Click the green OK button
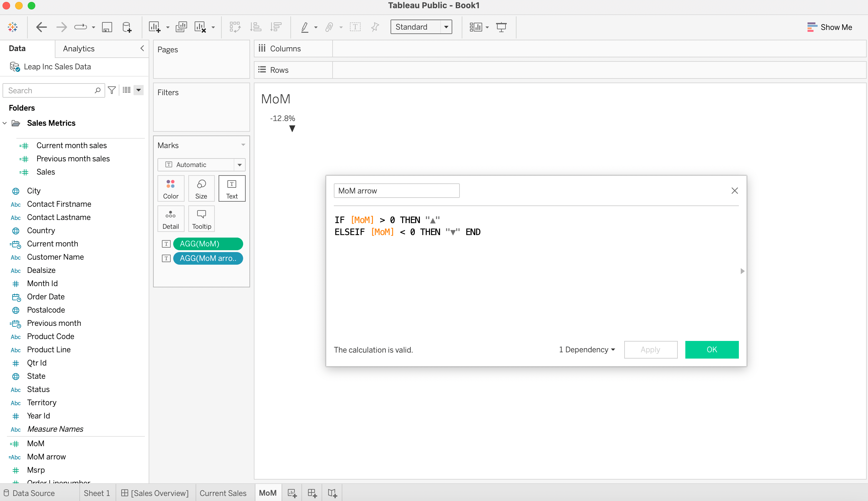The image size is (868, 501). click(x=711, y=350)
